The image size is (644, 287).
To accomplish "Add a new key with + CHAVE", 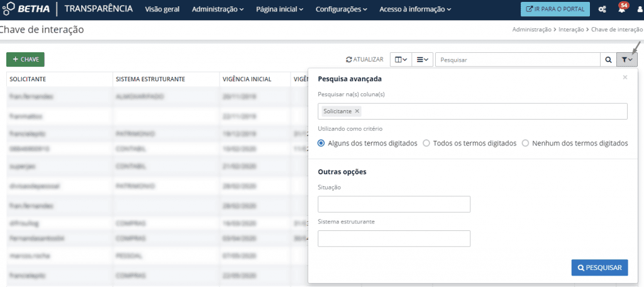I will pyautogui.click(x=25, y=59).
